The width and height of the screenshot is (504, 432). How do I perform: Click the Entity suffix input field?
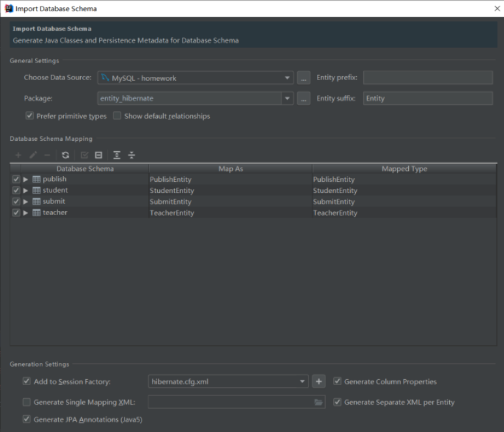coord(428,98)
